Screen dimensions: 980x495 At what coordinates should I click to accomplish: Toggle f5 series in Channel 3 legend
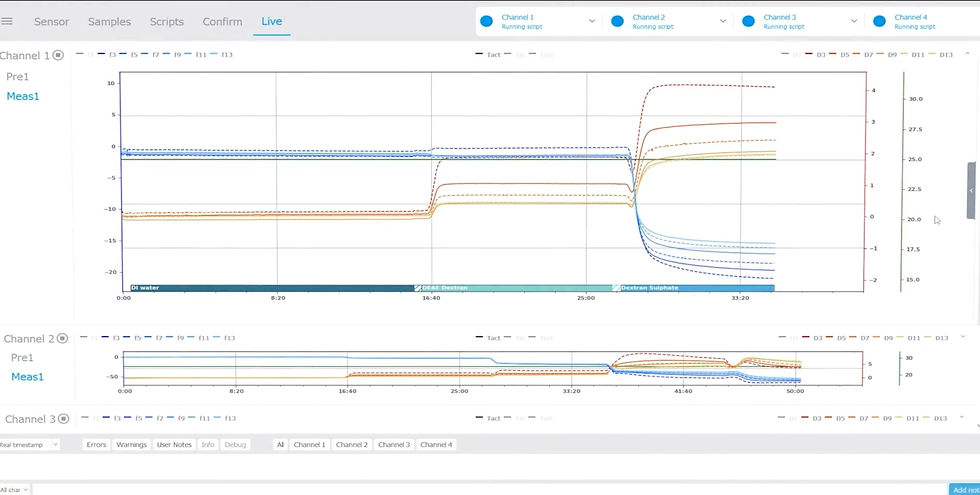(x=133, y=419)
